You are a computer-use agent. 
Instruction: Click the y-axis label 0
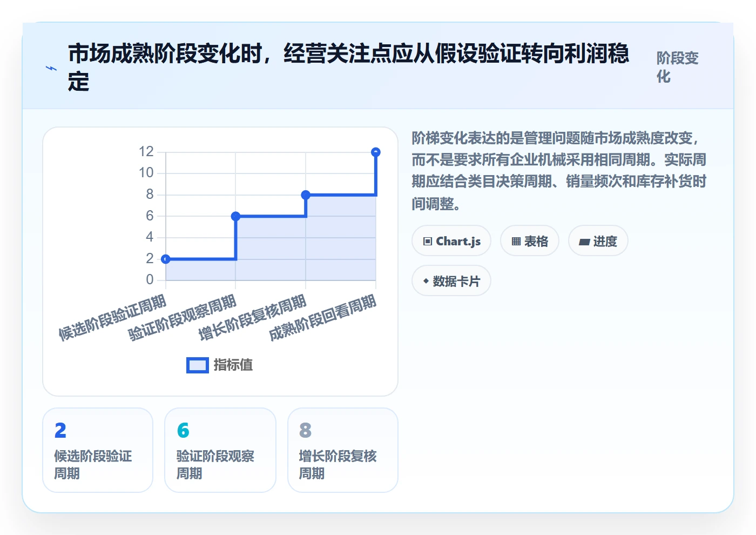click(150, 280)
